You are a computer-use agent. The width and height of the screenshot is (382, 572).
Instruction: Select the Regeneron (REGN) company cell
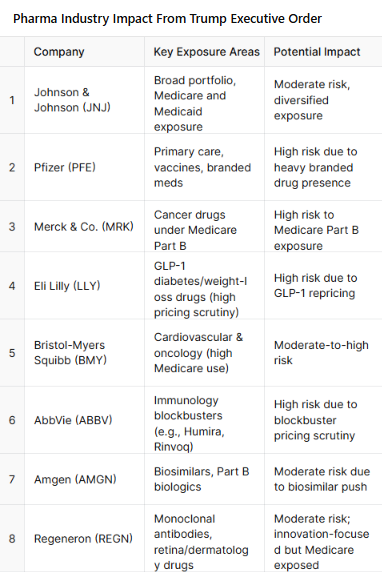[84, 538]
